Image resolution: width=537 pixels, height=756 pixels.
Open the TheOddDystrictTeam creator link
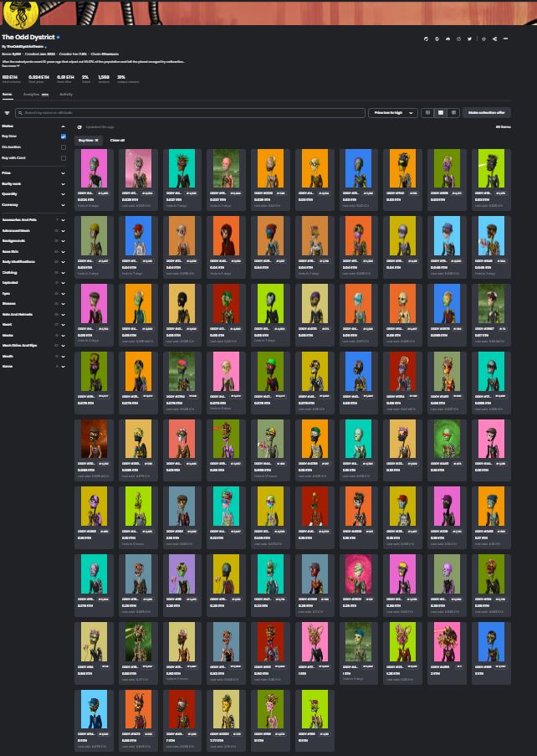pyautogui.click(x=25, y=47)
